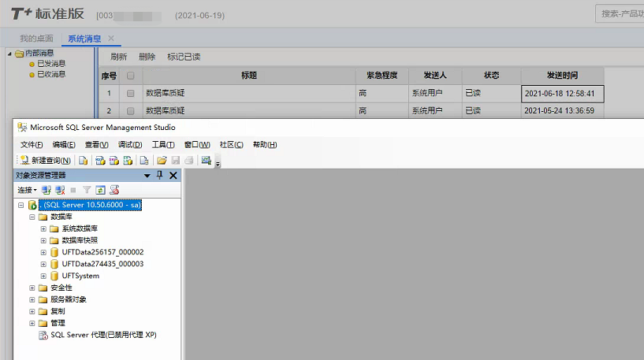Expand the UFTData274435_000003 database
Viewport: 644px width, 360px height.
[x=43, y=264]
